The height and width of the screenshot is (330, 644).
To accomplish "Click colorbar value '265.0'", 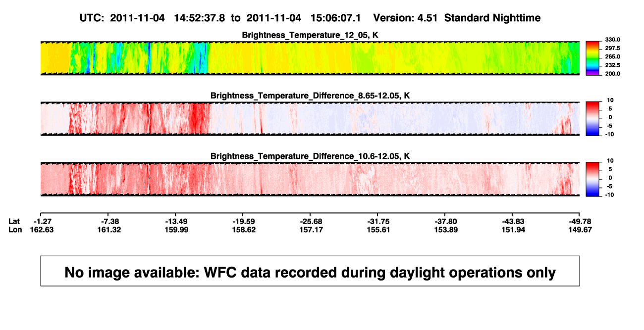I will [613, 56].
